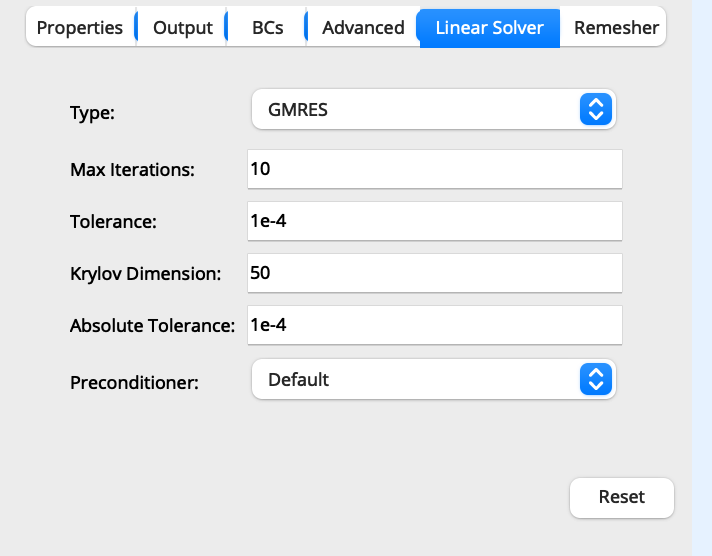Click the Max Iterations input field
The image size is (712, 556).
pyautogui.click(x=435, y=169)
